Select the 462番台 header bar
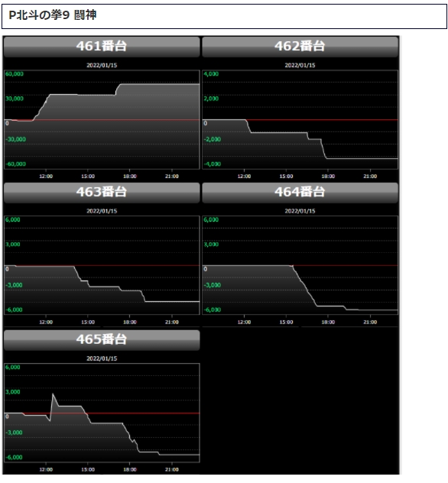 [300, 47]
